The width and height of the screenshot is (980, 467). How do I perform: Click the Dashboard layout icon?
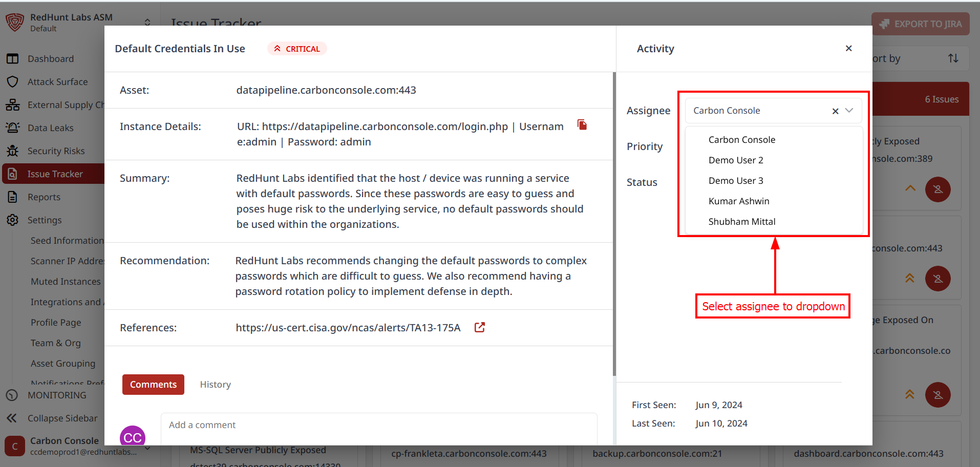13,59
